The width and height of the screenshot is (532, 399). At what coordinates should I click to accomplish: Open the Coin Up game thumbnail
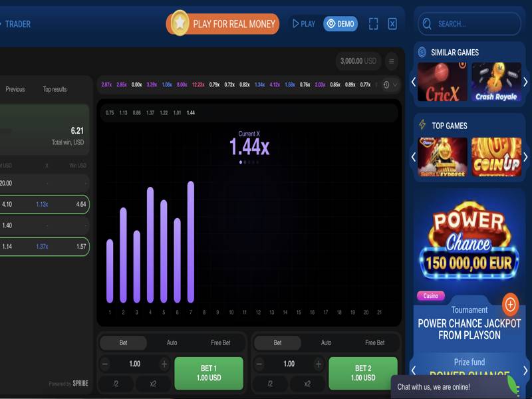[x=496, y=157]
